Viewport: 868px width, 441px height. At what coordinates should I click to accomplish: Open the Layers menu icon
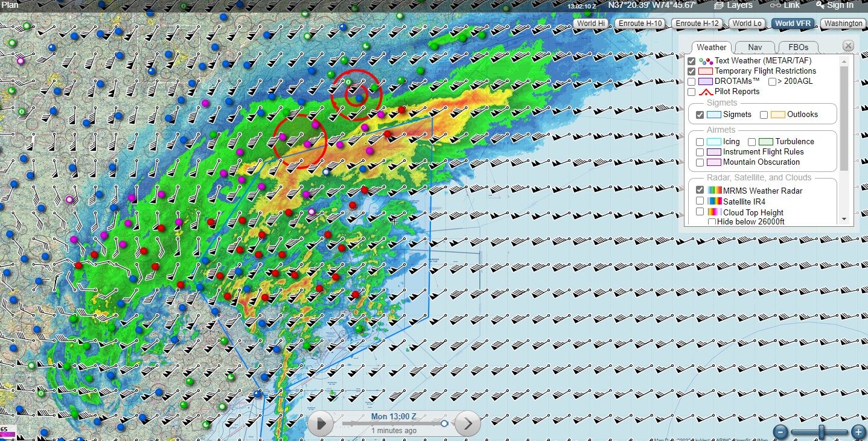point(718,5)
